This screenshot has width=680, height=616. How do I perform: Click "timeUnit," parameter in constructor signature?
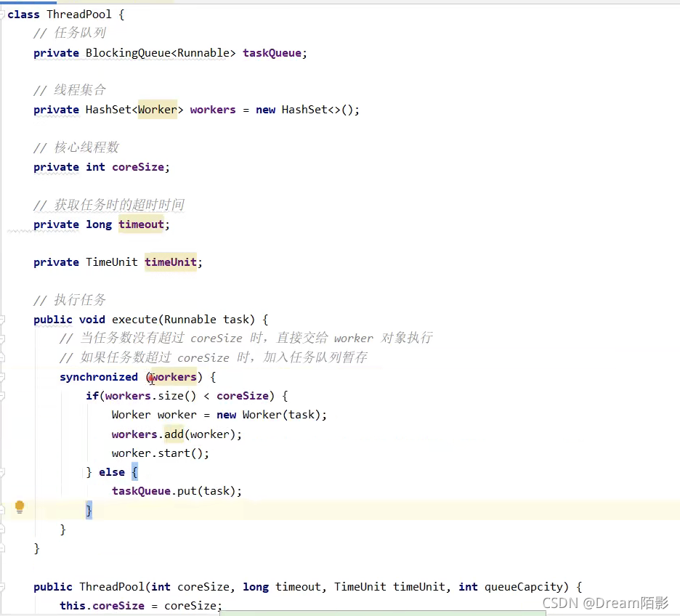(422, 587)
